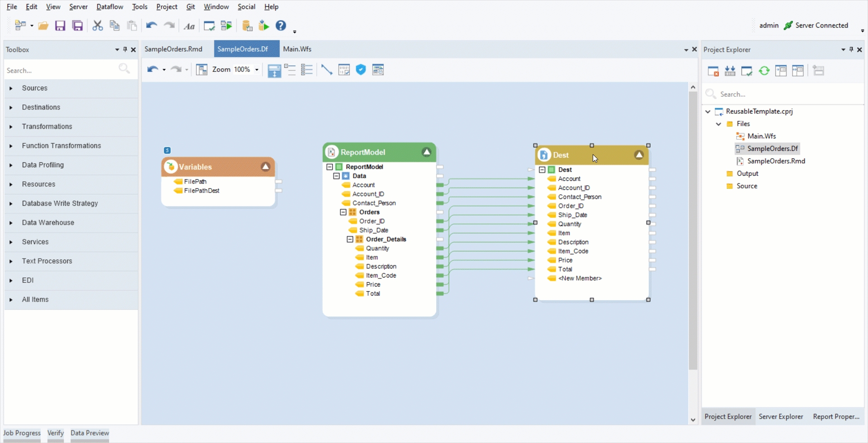
Task: Click the open folder icon in main toolbar
Action: [x=43, y=26]
